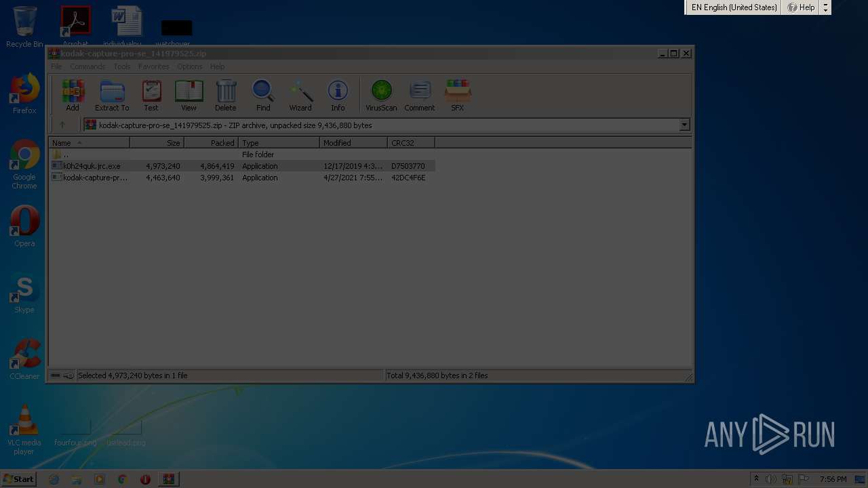Expand the archive path dropdown arrow

(x=684, y=125)
